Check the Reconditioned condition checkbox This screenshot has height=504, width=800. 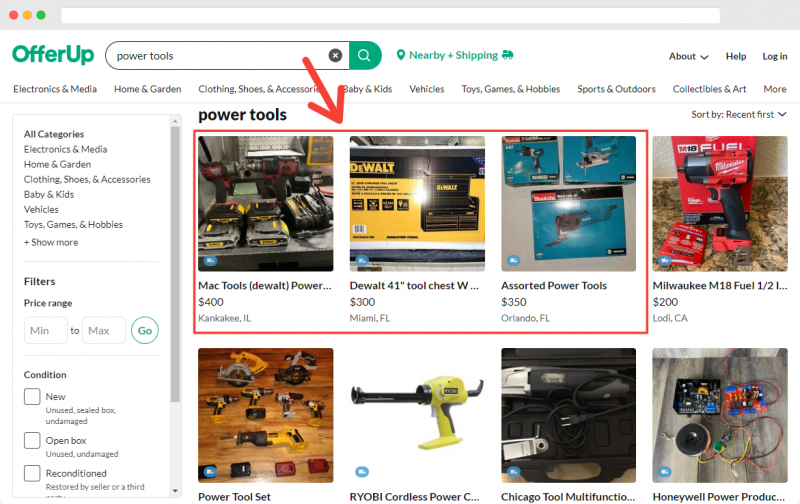(32, 473)
